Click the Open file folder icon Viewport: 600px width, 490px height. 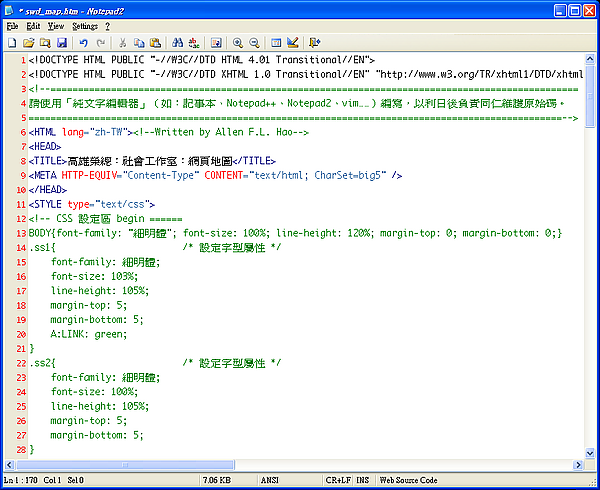click(29, 43)
